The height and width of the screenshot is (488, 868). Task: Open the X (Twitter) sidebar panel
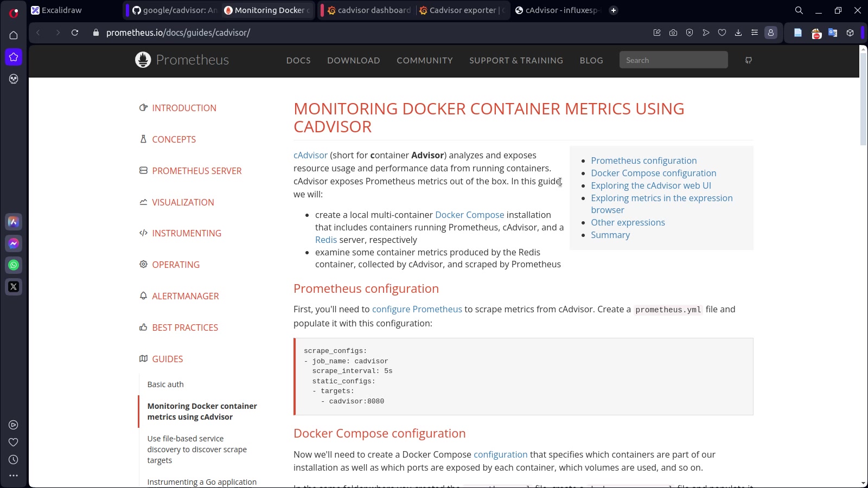pos(14,287)
